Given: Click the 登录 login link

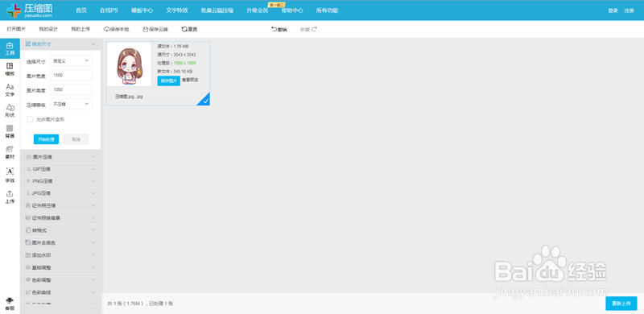Looking at the screenshot, I should (x=613, y=10).
